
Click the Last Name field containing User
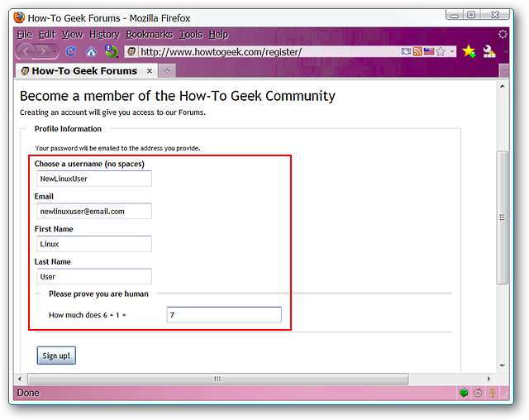(94, 277)
